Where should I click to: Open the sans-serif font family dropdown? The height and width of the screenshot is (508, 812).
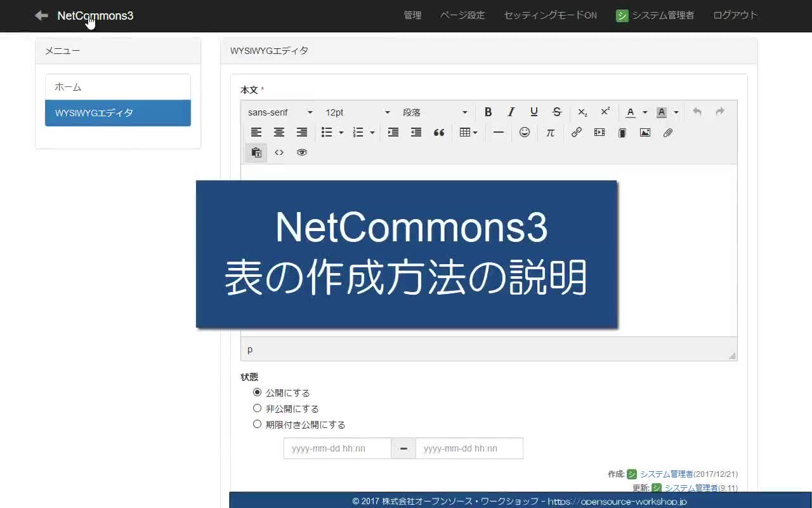280,112
